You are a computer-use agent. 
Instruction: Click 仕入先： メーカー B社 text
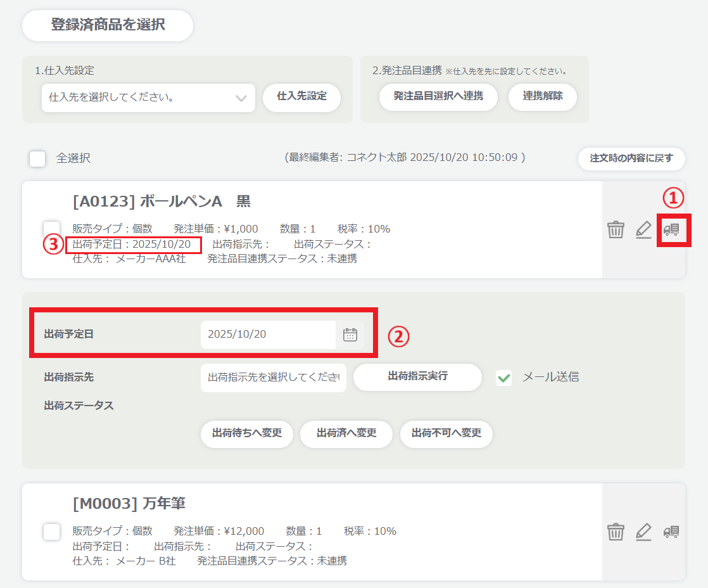pos(124,561)
